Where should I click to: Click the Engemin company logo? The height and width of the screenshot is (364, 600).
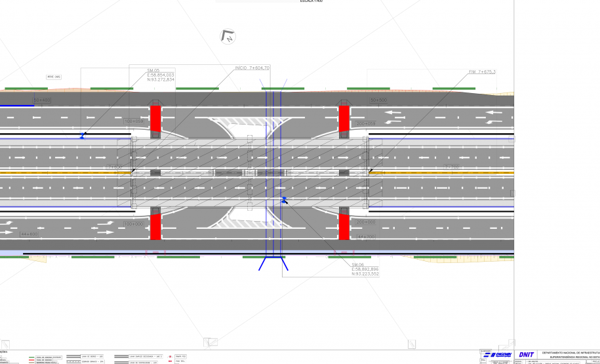(499, 355)
